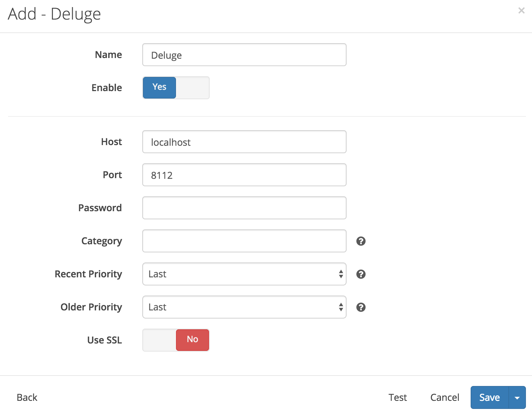Image resolution: width=532 pixels, height=415 pixels.
Task: Open the Recent Priority dropdown
Action: coord(244,274)
